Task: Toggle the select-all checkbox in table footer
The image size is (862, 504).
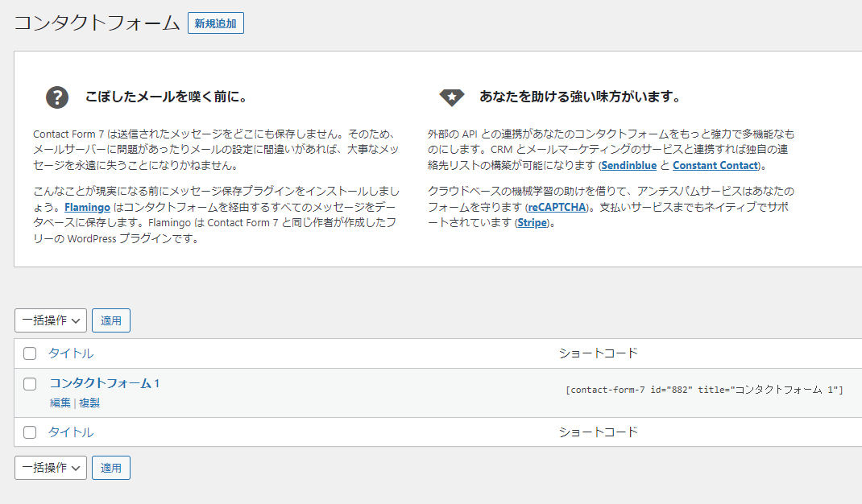Action: coord(30,432)
